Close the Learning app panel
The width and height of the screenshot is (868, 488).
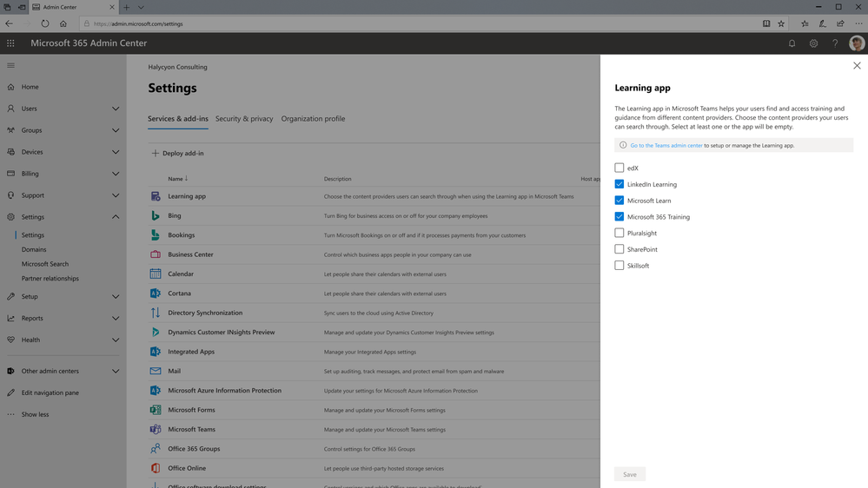click(x=857, y=66)
